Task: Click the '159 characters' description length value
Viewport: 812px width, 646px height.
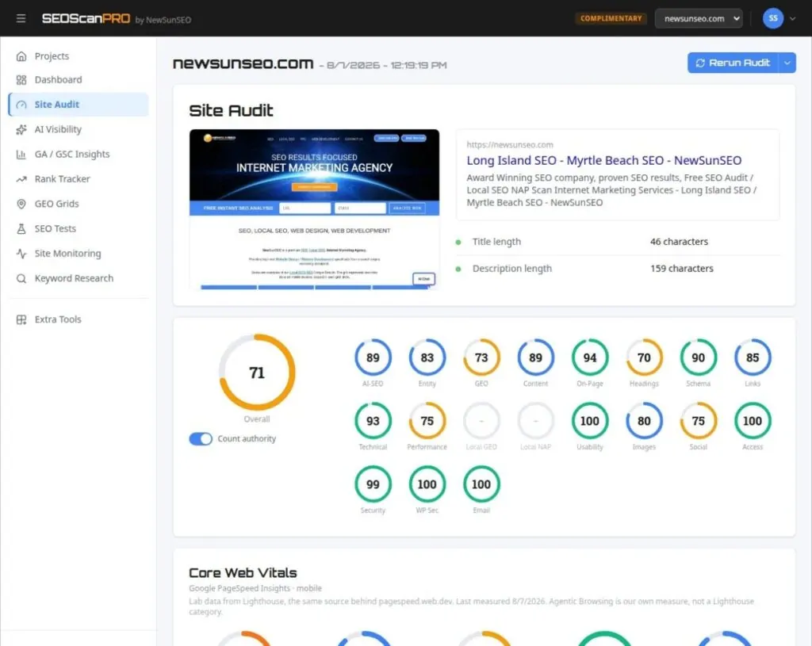Action: pyautogui.click(x=681, y=269)
